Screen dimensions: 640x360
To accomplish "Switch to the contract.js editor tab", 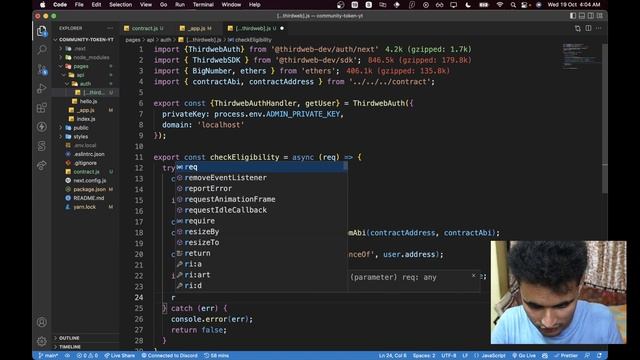I will [144, 28].
